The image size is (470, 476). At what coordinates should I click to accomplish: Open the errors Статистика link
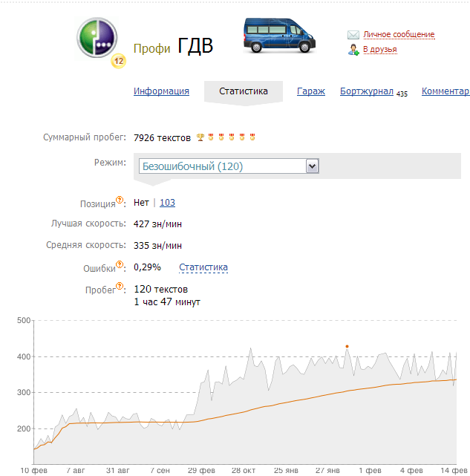pos(203,267)
